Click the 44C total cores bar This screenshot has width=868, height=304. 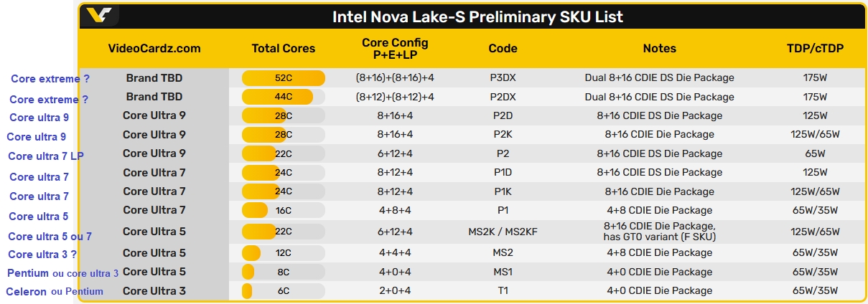(284, 97)
